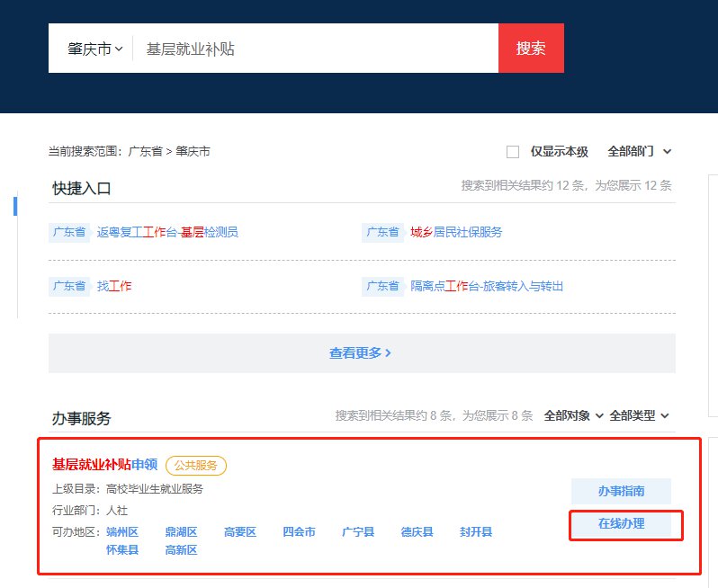Enable the 仅显示本级 checkbox
Image resolution: width=718 pixels, height=588 pixels.
coord(513,152)
